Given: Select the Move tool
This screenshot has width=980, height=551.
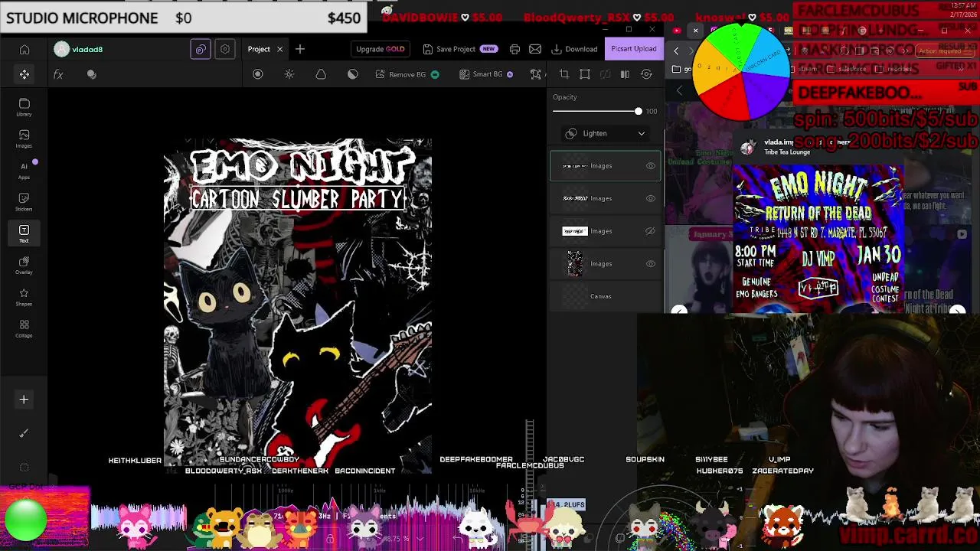Looking at the screenshot, I should (x=24, y=74).
